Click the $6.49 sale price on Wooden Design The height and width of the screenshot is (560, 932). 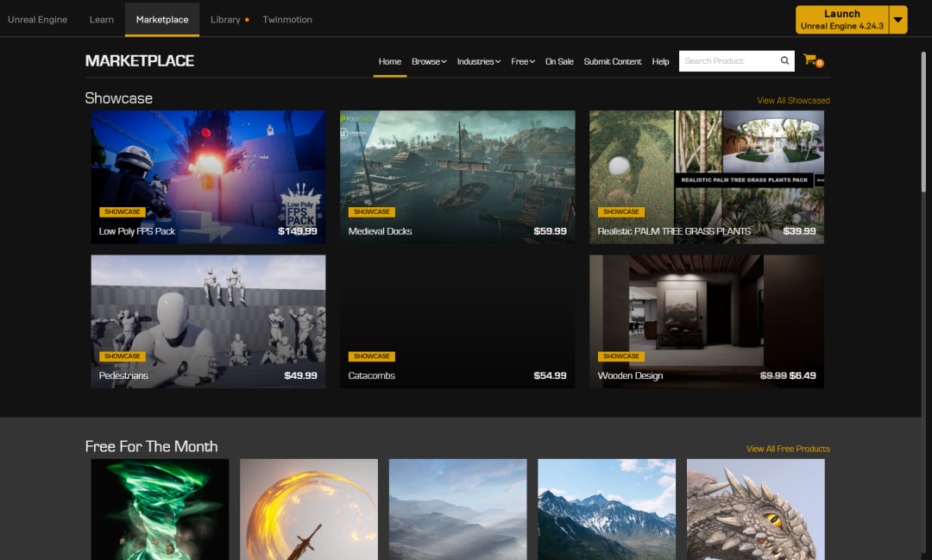[803, 375]
